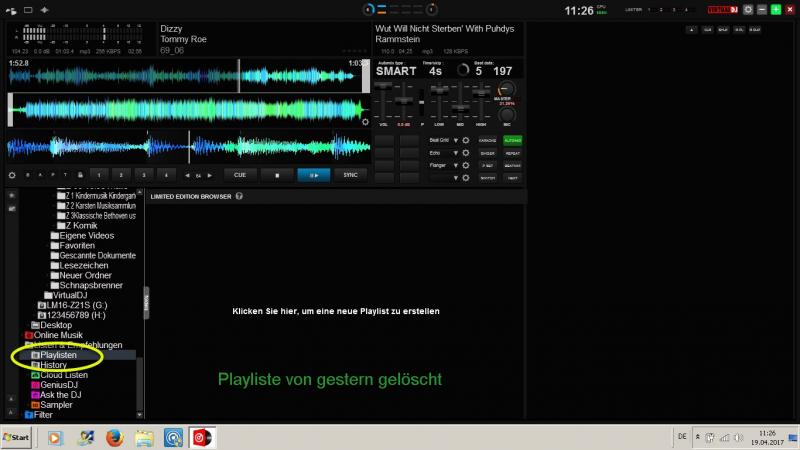This screenshot has width=800, height=450.
Task: Click the MIC knob
Action: (x=507, y=115)
